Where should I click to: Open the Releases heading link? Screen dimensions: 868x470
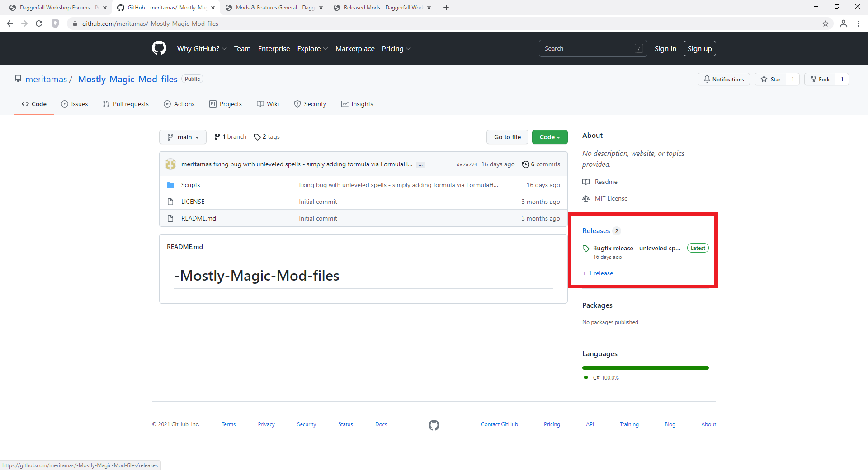click(x=596, y=231)
